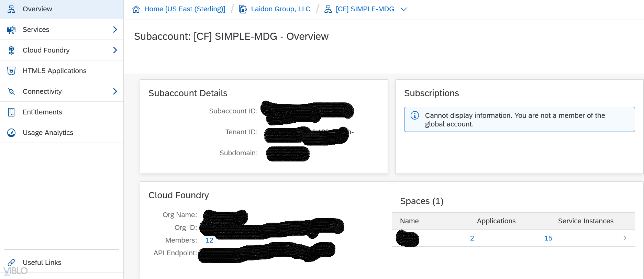Click the Overview sidebar icon

coord(11,9)
